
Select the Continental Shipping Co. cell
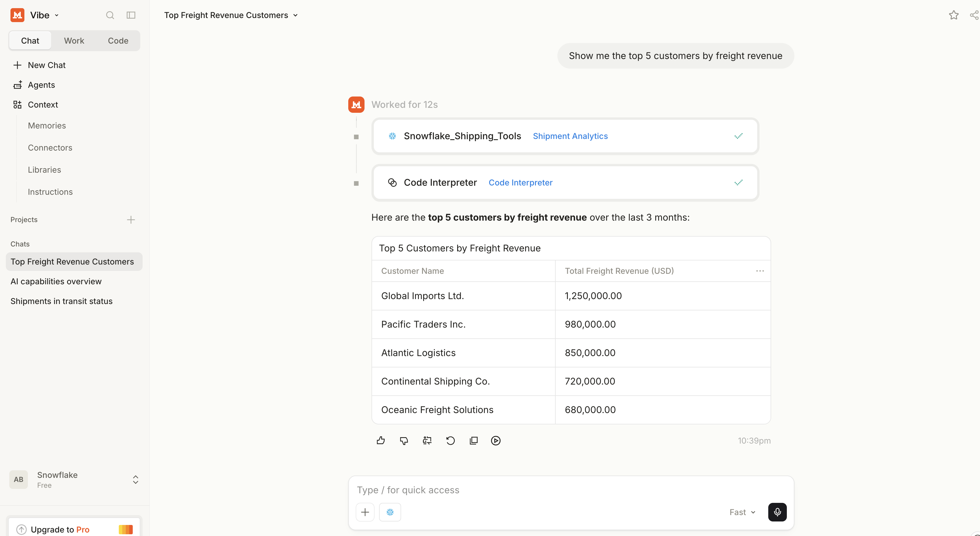[x=463, y=381]
